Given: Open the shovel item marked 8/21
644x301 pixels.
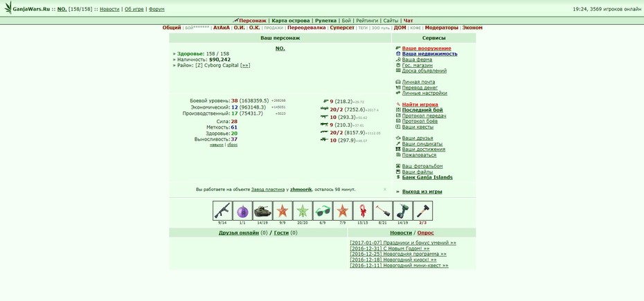Looking at the screenshot, I should click(383, 210).
